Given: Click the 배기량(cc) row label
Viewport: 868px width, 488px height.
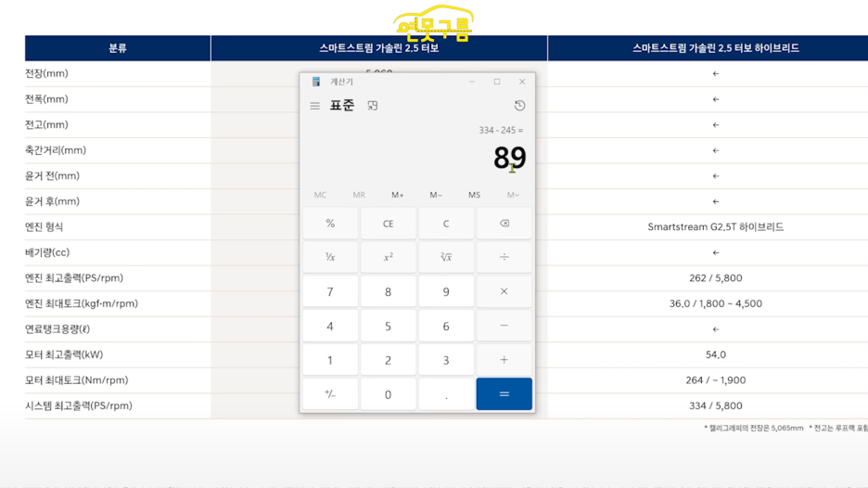Looking at the screenshot, I should click(x=47, y=252).
